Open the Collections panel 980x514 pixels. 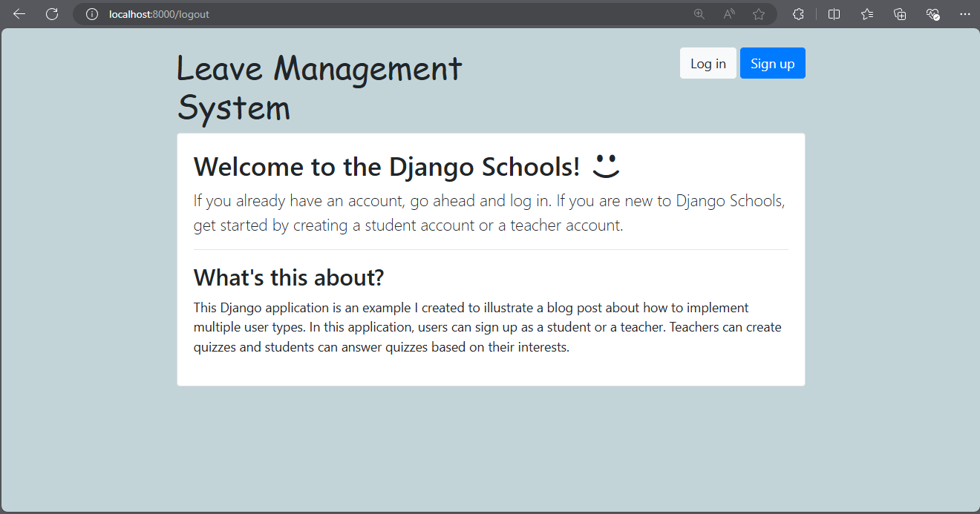900,14
